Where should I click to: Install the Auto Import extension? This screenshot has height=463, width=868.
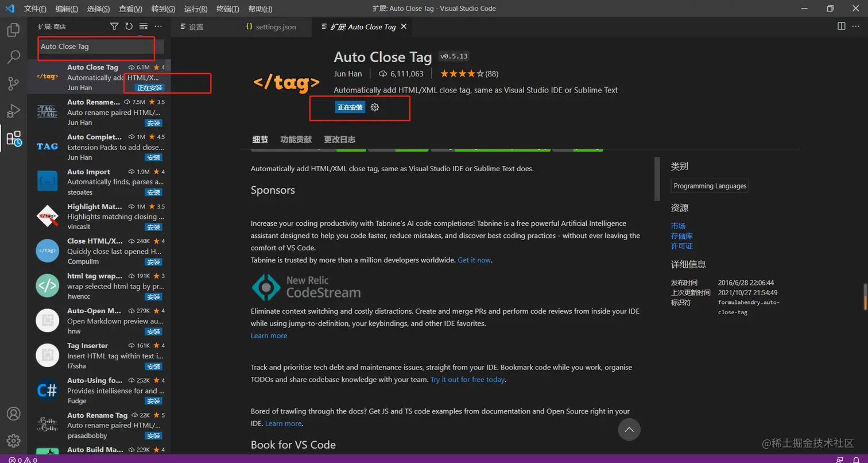tap(153, 192)
